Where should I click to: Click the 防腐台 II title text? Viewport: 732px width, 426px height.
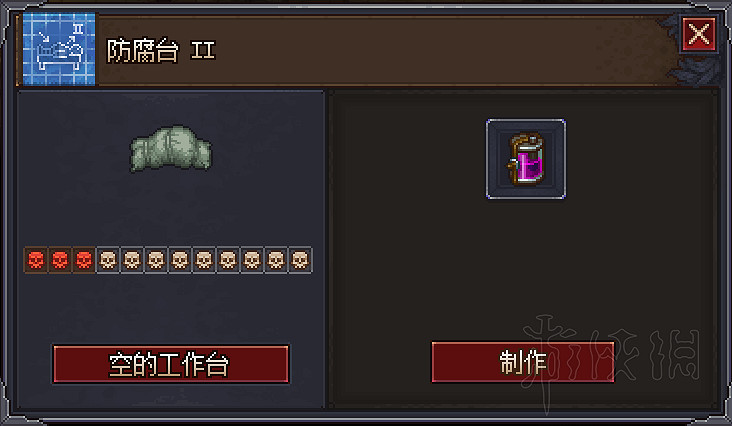(161, 50)
